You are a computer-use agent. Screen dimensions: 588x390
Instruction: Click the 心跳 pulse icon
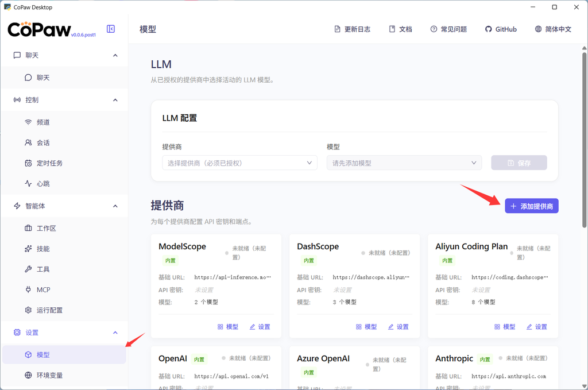click(x=28, y=183)
